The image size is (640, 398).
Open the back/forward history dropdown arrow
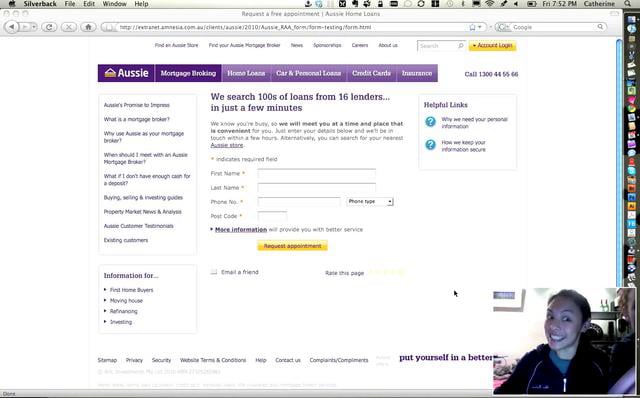coord(34,27)
